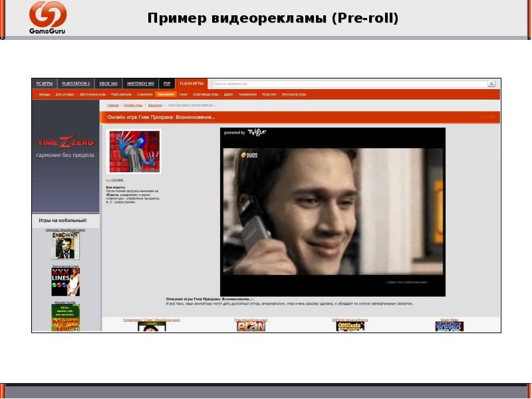Click the Time Zero banner ad
Screen dimensions: 532x399
[65, 148]
